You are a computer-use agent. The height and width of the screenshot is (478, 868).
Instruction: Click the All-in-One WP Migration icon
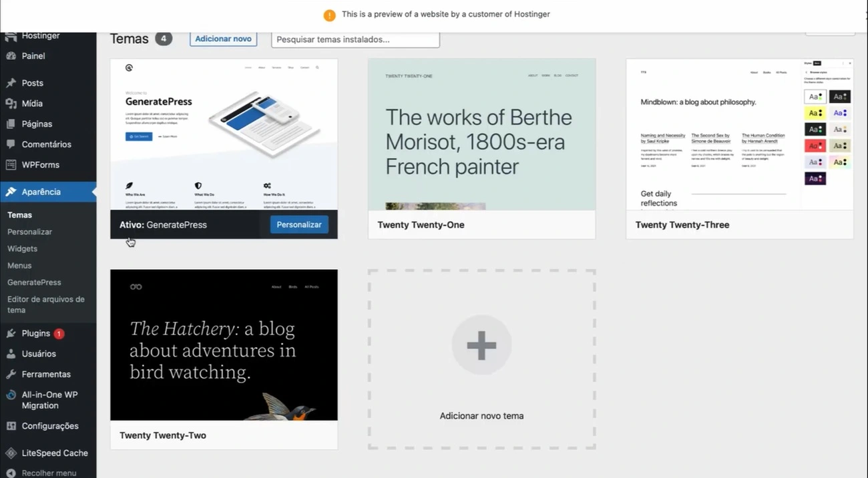11,395
